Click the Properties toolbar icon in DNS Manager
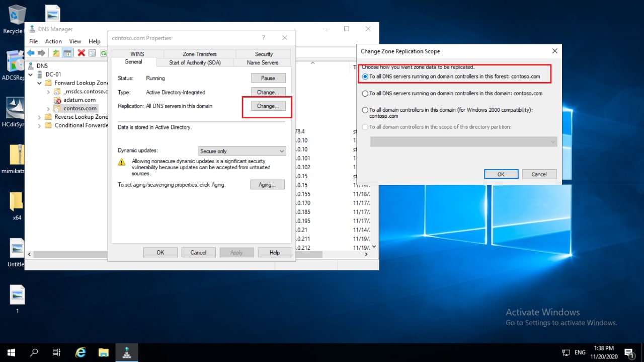 point(92,53)
